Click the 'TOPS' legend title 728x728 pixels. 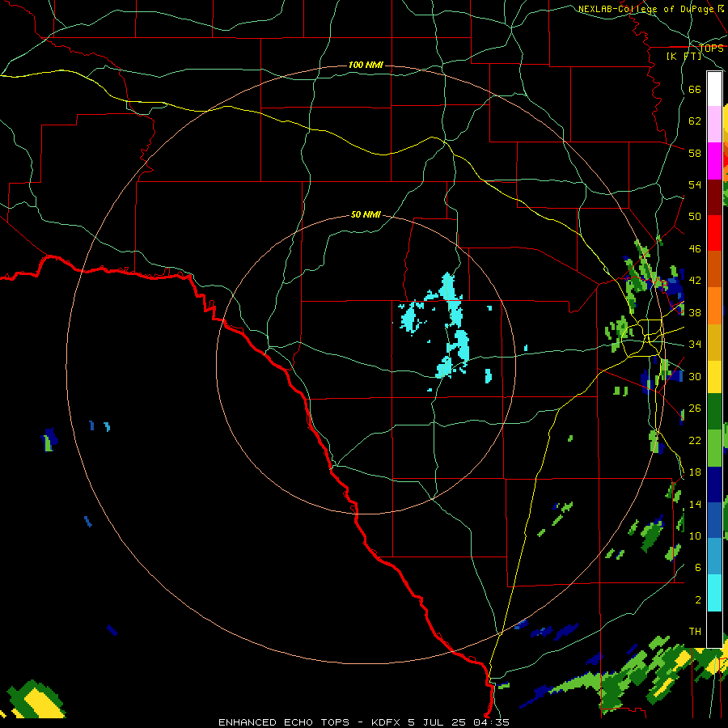[711, 48]
